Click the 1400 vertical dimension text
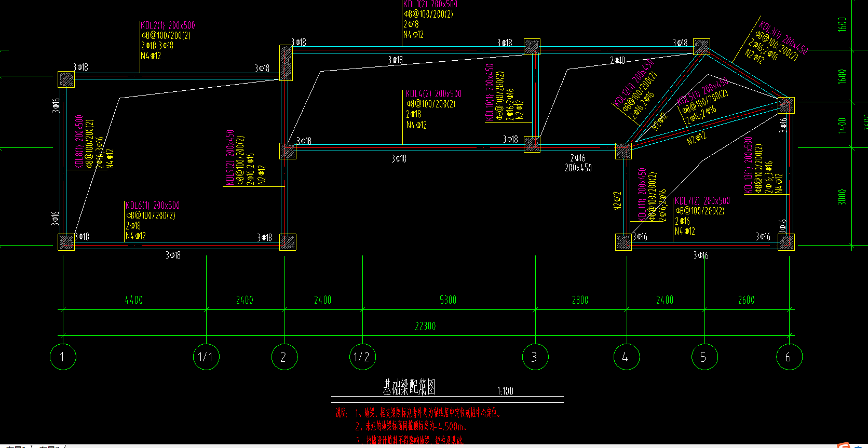Viewport: 868px width, 448px height. pos(842,125)
